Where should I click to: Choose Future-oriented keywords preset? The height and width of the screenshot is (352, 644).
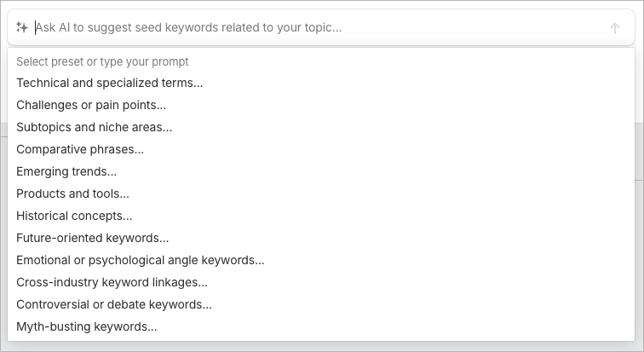(x=93, y=238)
